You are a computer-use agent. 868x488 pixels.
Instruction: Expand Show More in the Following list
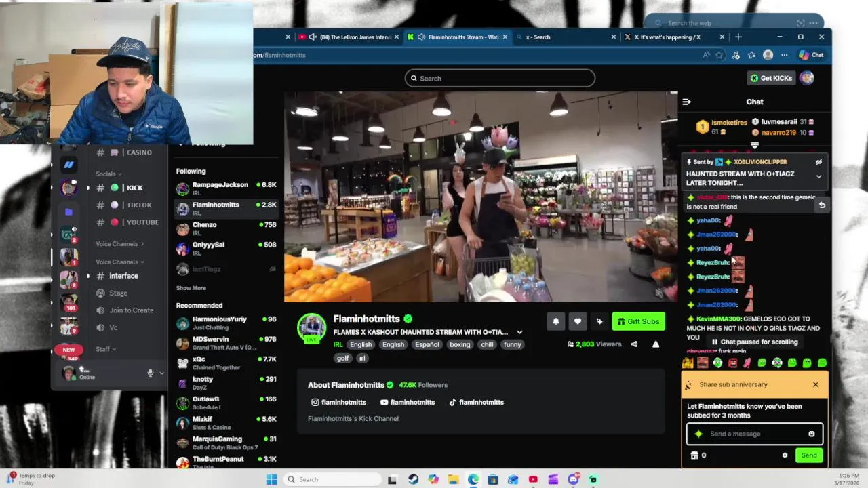coord(191,288)
